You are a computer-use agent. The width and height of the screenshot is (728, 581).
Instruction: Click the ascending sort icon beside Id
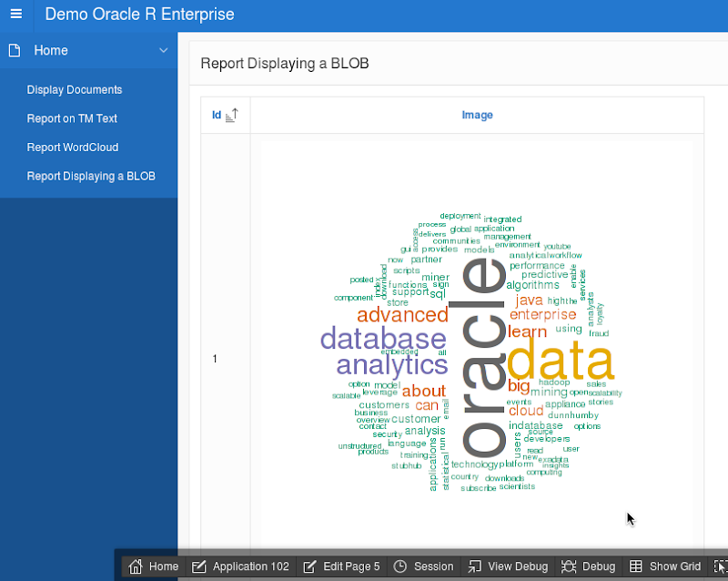(232, 115)
